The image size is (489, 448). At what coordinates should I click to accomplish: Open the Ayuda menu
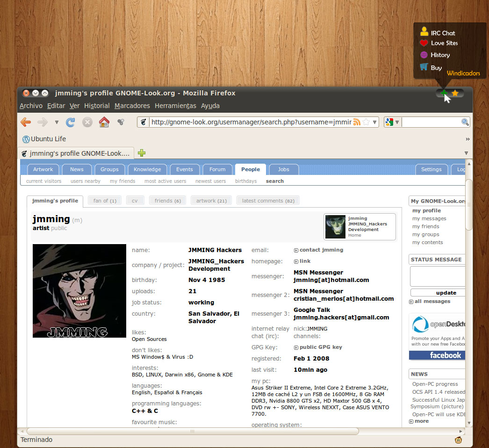210,106
